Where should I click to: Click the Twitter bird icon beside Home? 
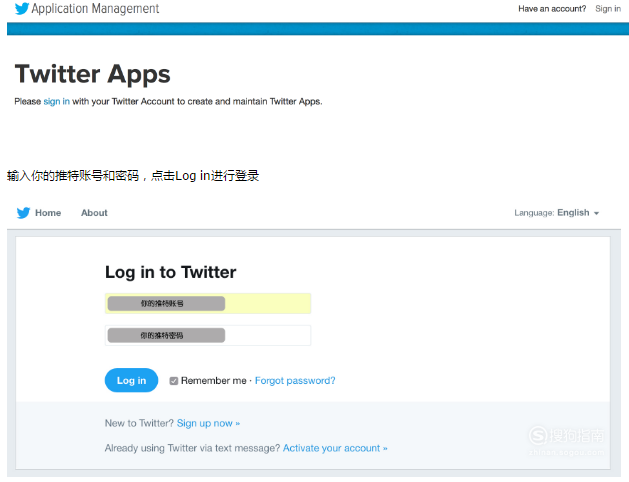(x=23, y=213)
